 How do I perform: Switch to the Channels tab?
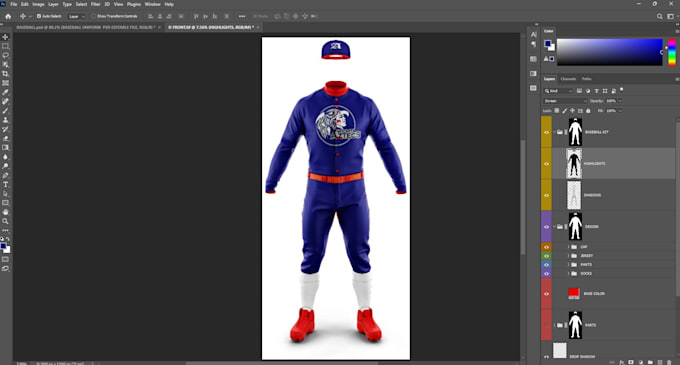click(568, 79)
